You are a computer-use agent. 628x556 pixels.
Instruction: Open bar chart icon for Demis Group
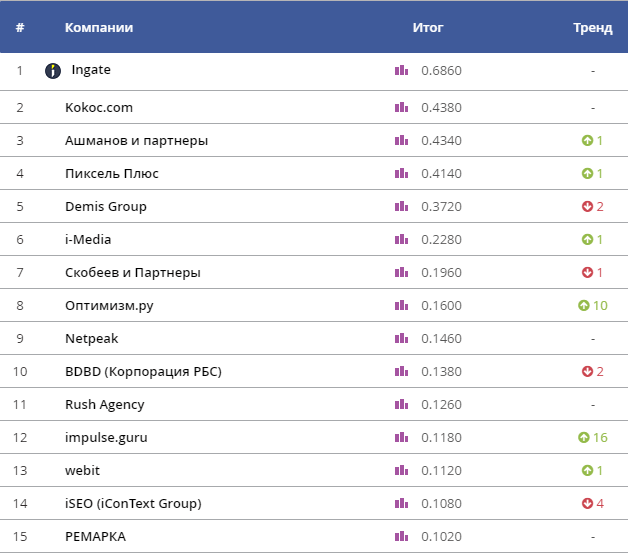[x=401, y=206]
